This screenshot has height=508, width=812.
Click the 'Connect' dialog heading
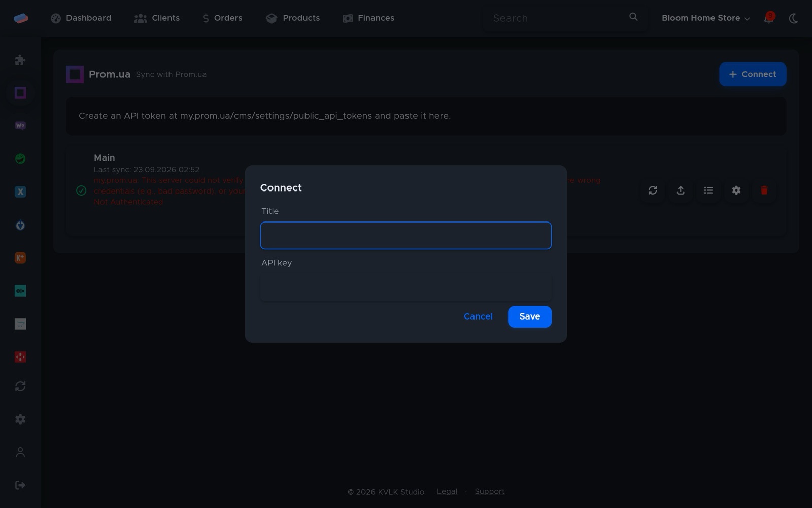281,188
